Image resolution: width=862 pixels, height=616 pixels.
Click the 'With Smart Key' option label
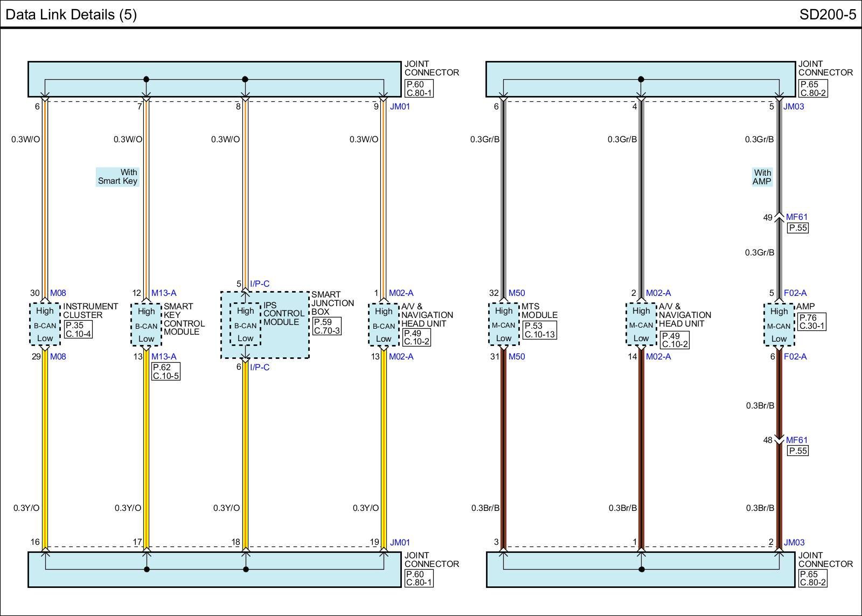(117, 177)
